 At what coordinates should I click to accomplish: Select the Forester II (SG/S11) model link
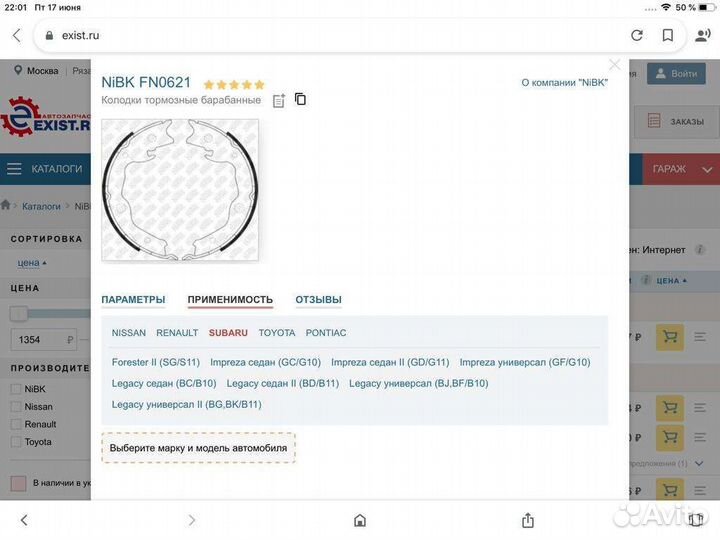pyautogui.click(x=155, y=362)
